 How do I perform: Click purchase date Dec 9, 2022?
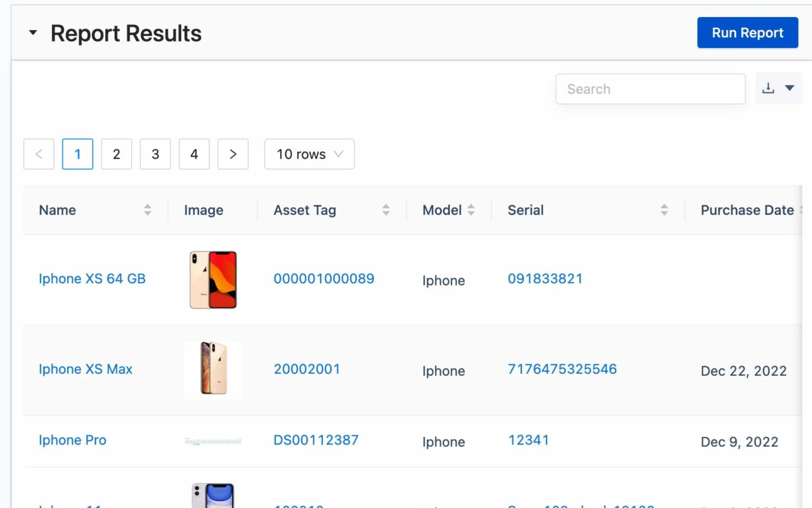click(739, 442)
